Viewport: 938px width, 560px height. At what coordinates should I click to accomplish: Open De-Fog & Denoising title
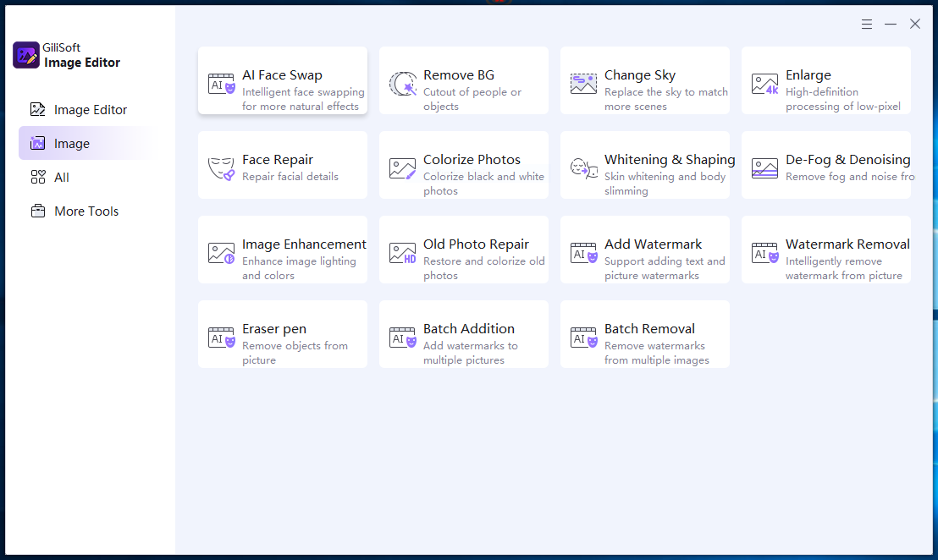point(847,160)
